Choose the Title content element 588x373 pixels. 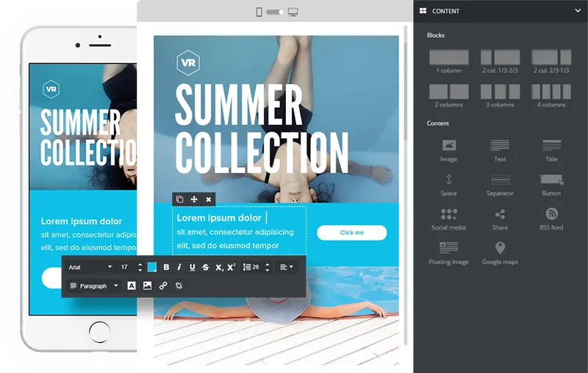pyautogui.click(x=551, y=151)
